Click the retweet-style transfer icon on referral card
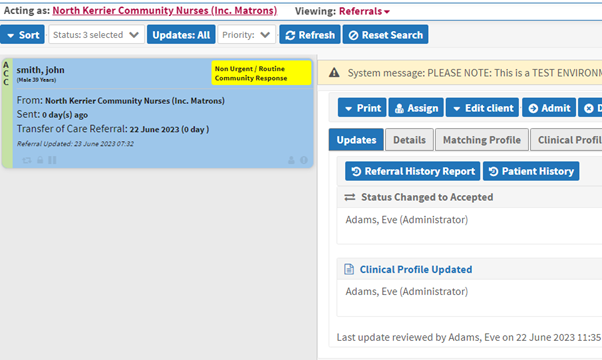The height and width of the screenshot is (360, 602). (26, 160)
